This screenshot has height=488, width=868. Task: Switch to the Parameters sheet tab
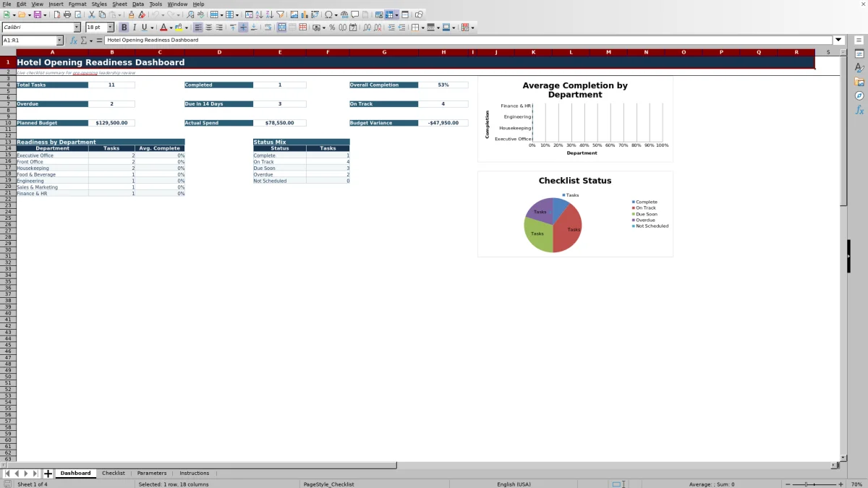pyautogui.click(x=152, y=474)
